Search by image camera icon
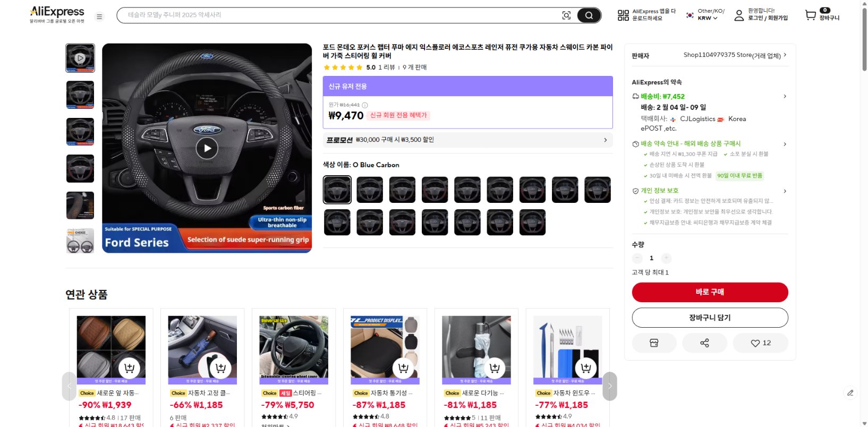Screen dimensions: 868x427 coord(566,15)
